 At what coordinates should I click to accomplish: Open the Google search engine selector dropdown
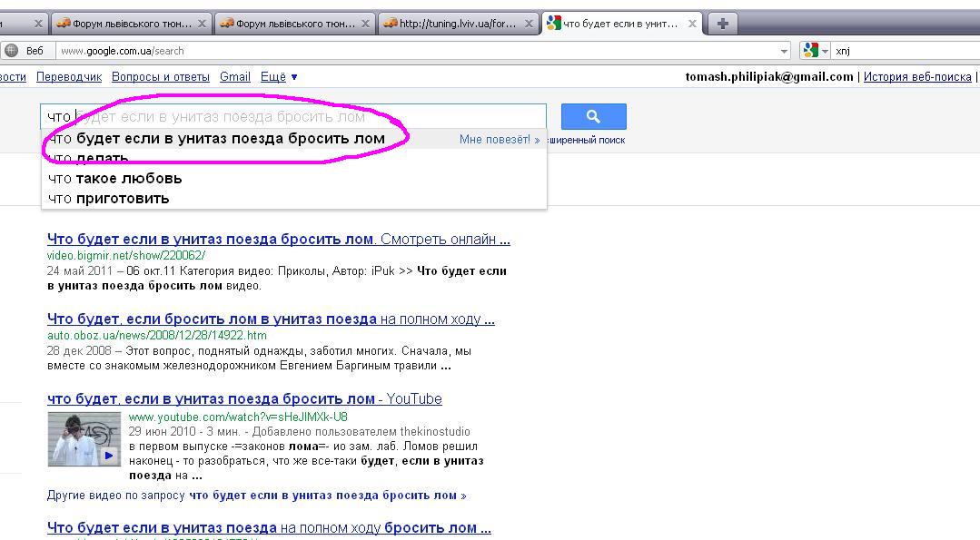click(816, 51)
